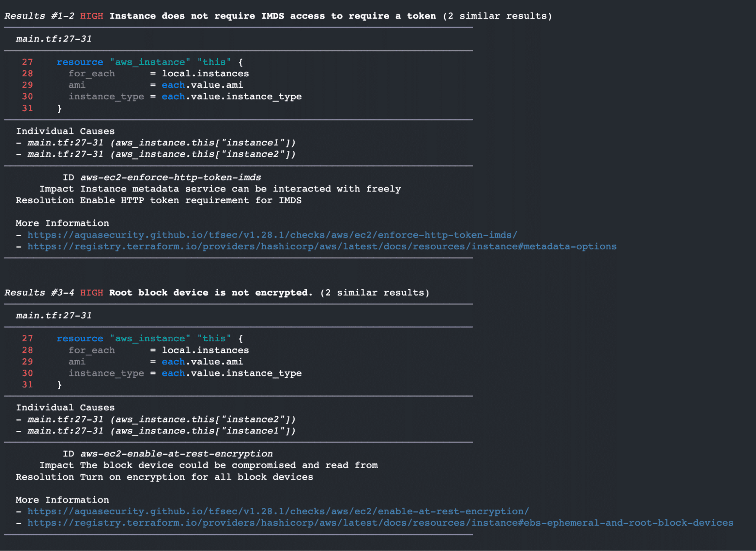Click 'for_each = local.instances' in first code block
The height and width of the screenshot is (551, 756).
(x=158, y=74)
